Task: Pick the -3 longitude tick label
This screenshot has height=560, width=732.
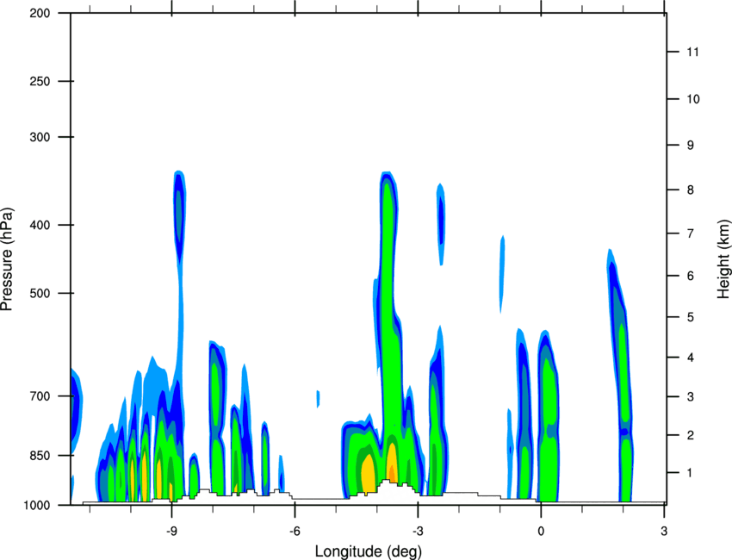Action: pyautogui.click(x=418, y=532)
